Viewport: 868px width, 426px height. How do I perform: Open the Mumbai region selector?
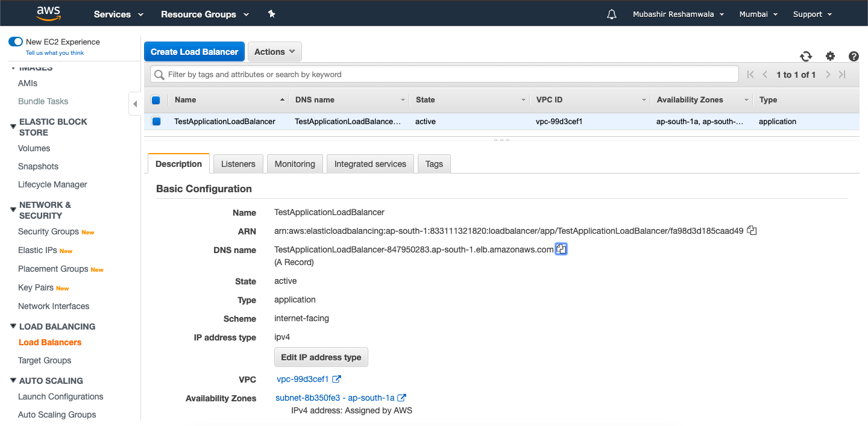[x=758, y=14]
